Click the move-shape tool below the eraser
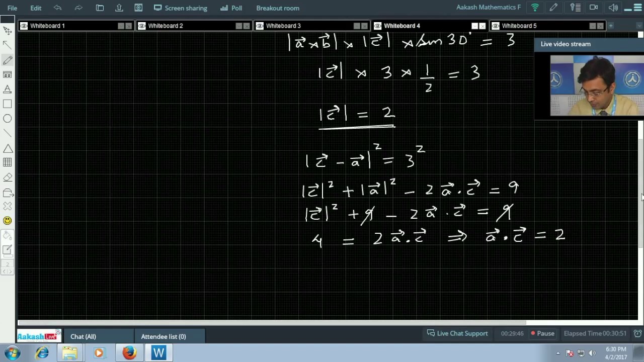This screenshot has width=644, height=362. (x=7, y=192)
